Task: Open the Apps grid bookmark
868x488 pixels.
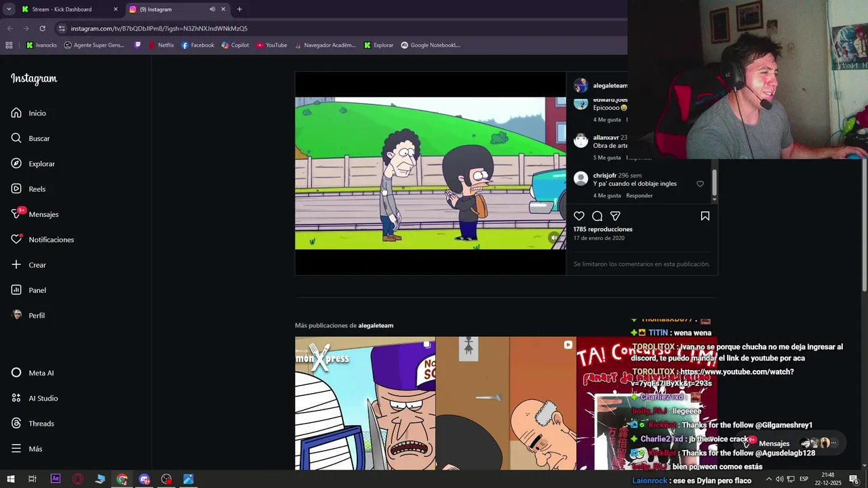Action: [9, 45]
